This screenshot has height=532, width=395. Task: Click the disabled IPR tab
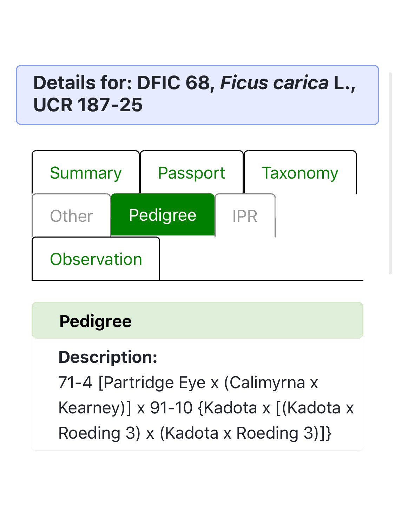pyautogui.click(x=245, y=216)
